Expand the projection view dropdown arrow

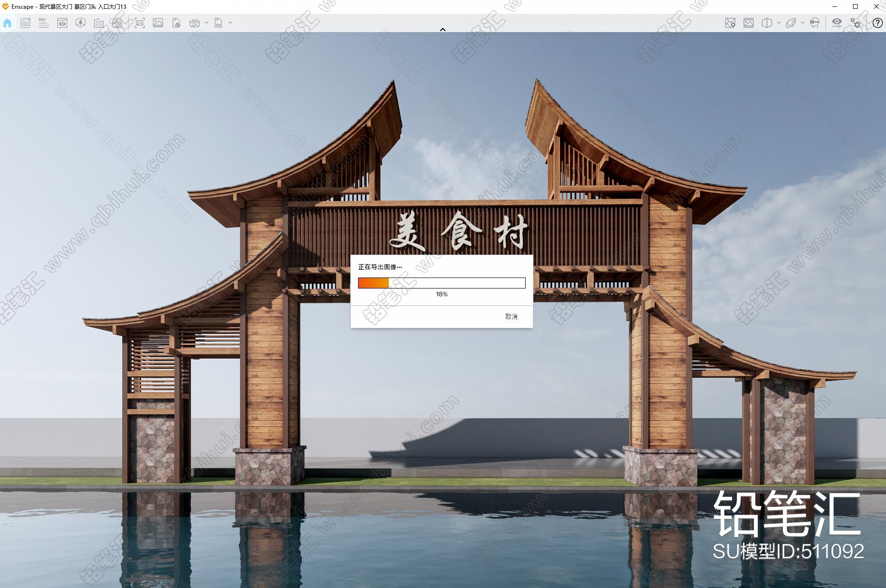[x=778, y=22]
